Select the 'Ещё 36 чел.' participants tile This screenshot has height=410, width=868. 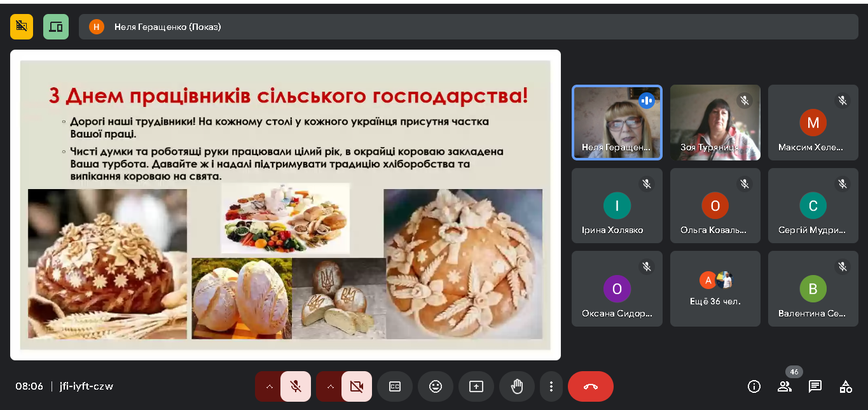coord(715,288)
